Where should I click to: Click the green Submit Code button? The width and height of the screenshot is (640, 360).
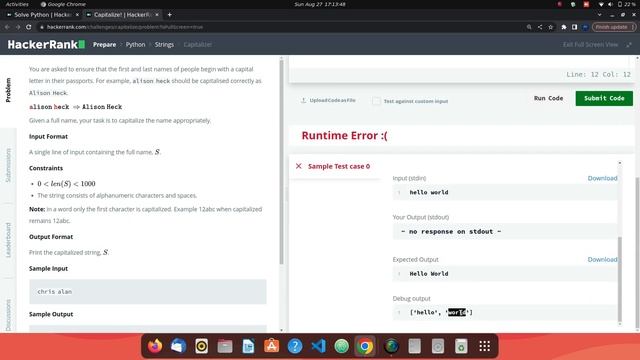(x=604, y=98)
